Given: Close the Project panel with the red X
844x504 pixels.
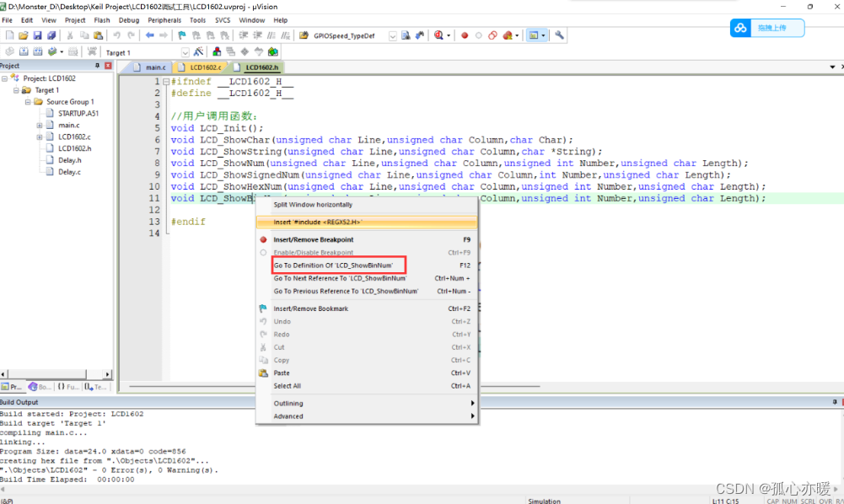Looking at the screenshot, I should pos(108,66).
